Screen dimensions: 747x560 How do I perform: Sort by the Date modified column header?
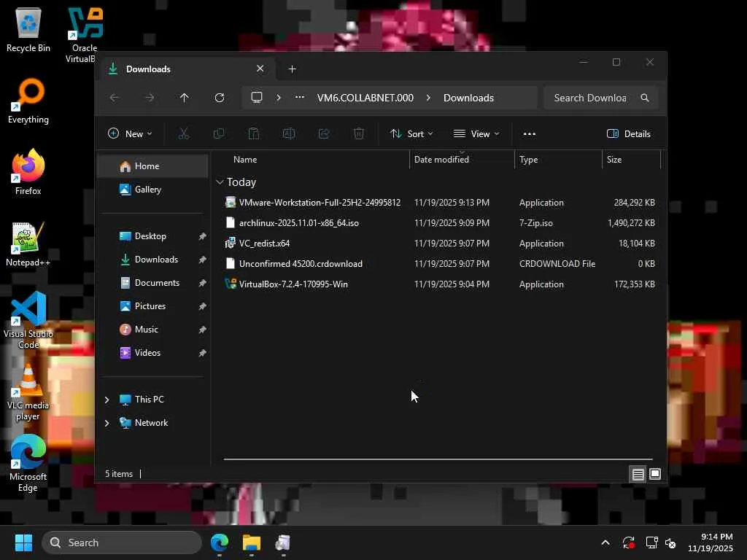(441, 160)
